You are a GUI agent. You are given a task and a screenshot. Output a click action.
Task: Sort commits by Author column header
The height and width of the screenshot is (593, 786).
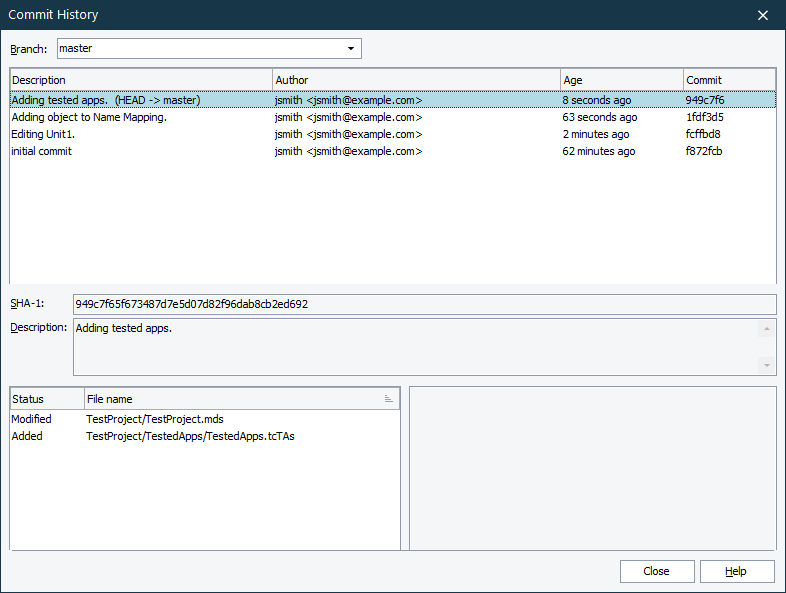[415, 80]
